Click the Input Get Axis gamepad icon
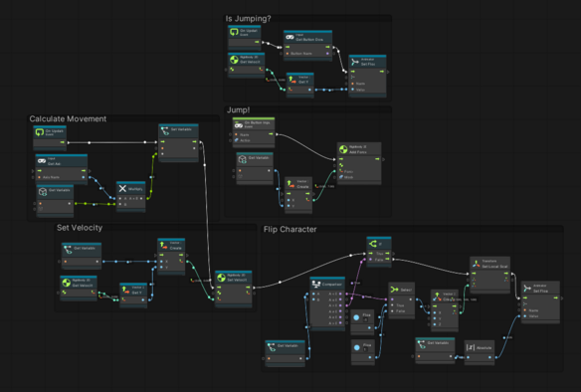Screen dimensions: 581x392 click(42, 161)
